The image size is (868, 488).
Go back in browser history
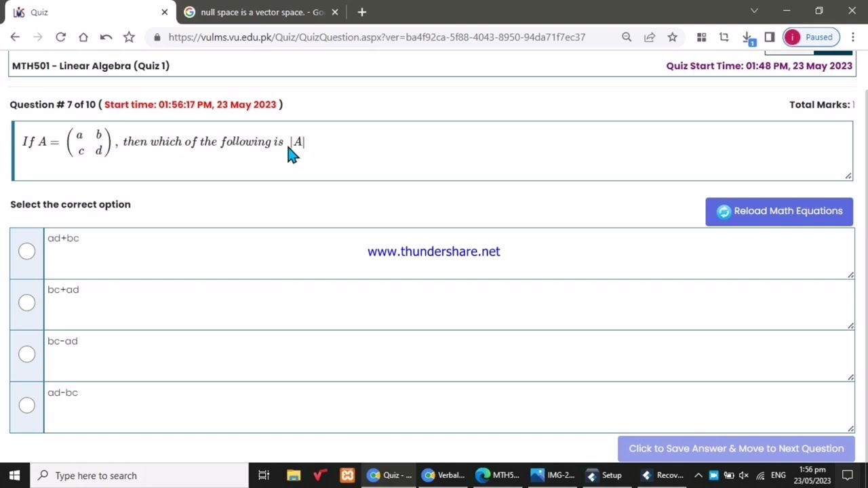point(15,37)
